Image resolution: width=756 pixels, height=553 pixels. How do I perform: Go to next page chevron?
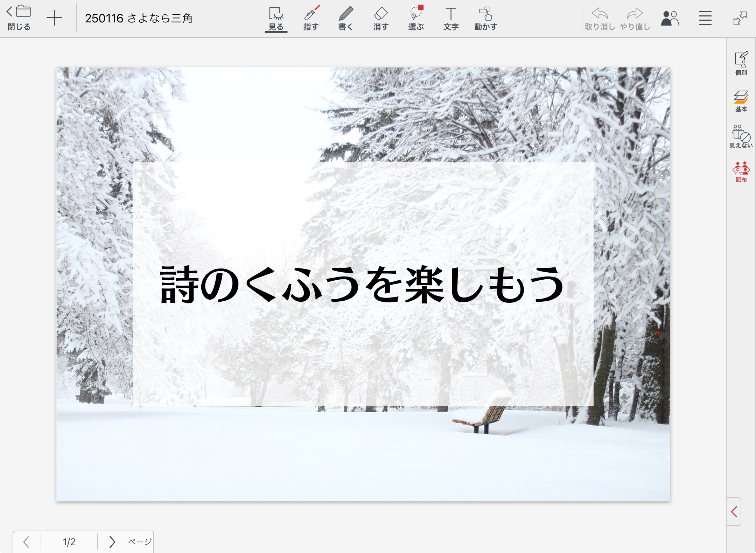tap(112, 542)
